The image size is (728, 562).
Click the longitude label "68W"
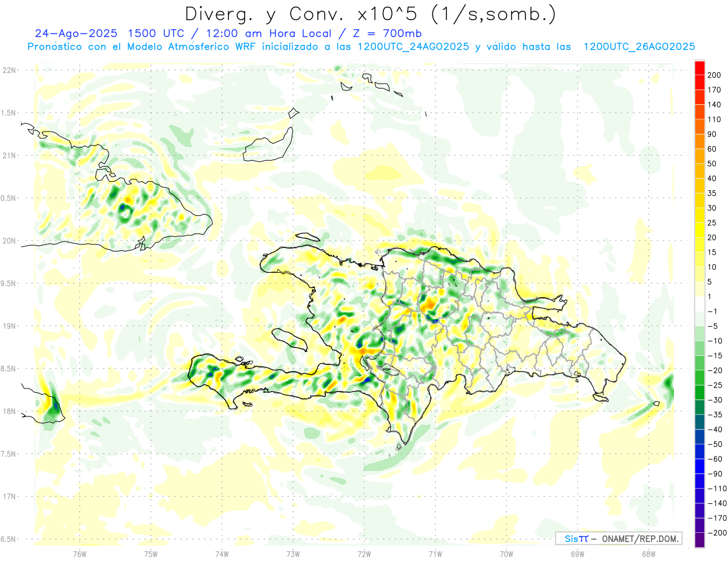pos(648,554)
